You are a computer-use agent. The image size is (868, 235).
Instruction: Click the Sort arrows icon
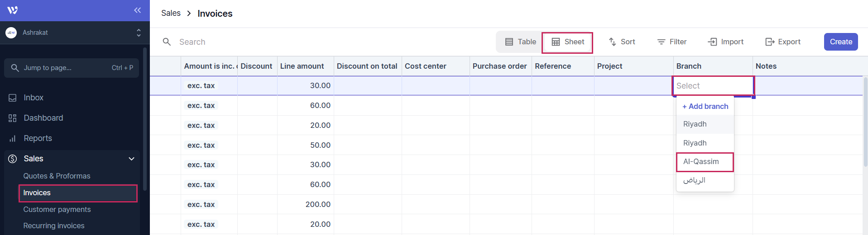click(612, 42)
